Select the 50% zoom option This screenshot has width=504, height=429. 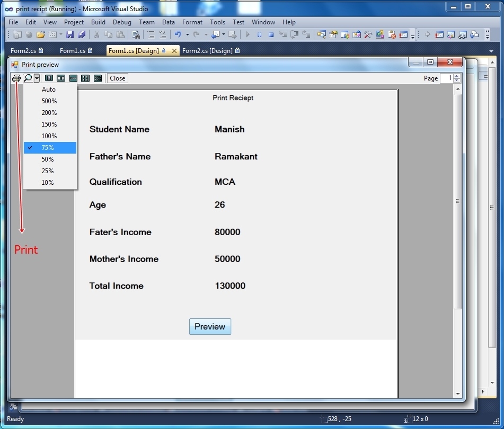tap(48, 159)
